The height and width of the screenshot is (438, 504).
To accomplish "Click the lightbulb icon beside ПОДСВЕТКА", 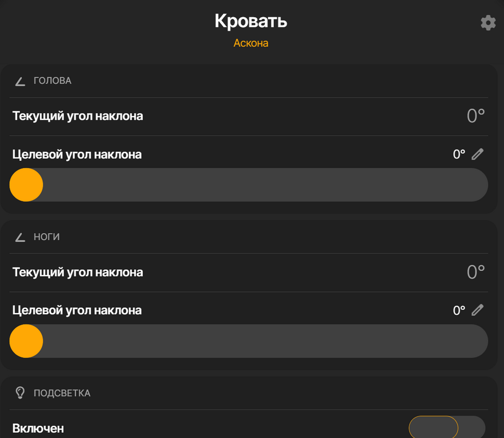I will [x=21, y=393].
